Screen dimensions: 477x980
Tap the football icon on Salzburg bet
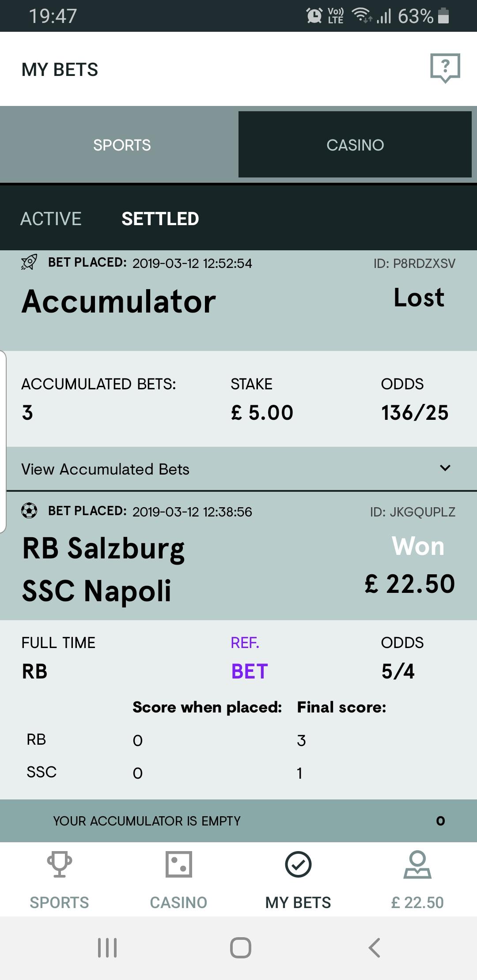tap(29, 511)
